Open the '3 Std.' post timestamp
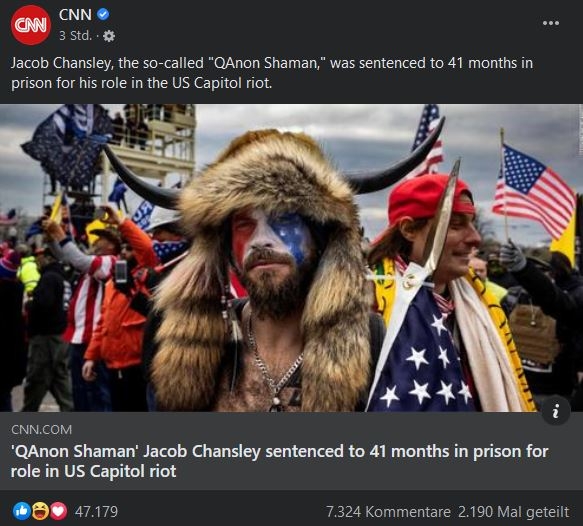This screenshot has width=583, height=526. (75, 36)
